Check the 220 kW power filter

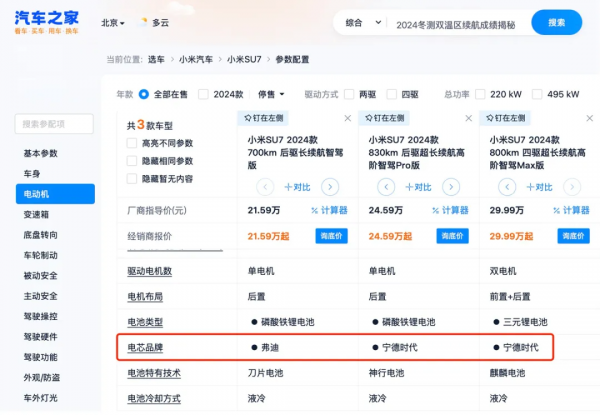pos(480,94)
